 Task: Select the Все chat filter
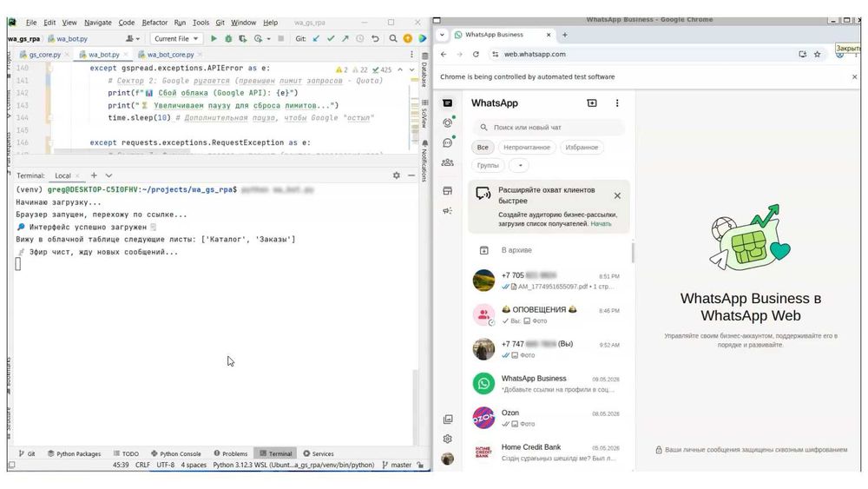tap(483, 148)
